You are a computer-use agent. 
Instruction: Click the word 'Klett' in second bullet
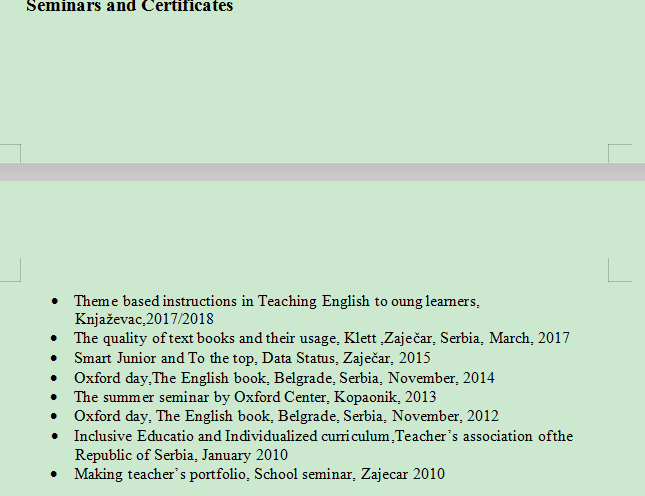click(361, 338)
